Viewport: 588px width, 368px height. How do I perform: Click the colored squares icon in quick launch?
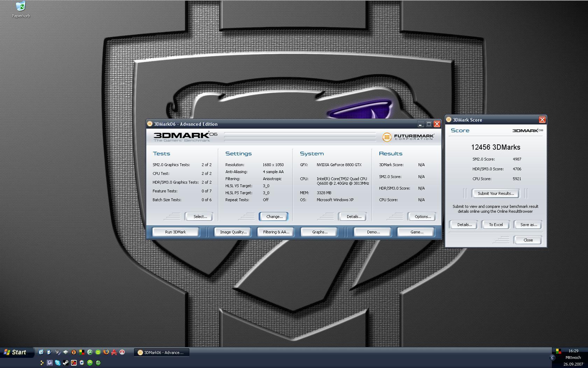[82, 352]
